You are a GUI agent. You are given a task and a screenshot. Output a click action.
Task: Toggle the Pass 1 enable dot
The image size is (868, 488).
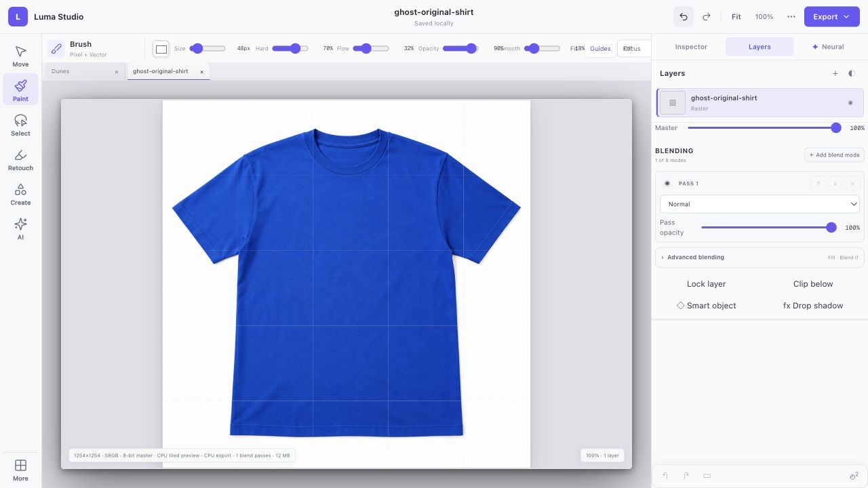(667, 184)
